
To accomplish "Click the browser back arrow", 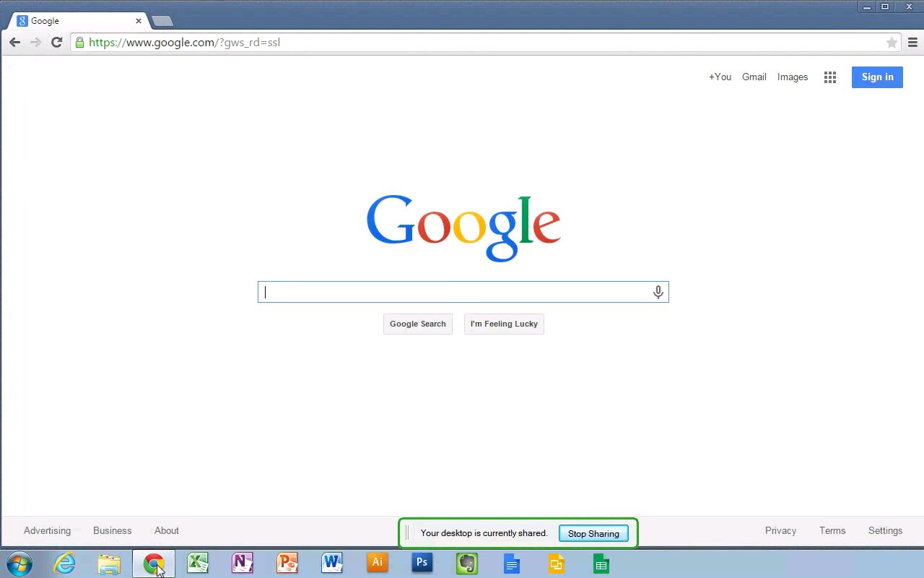I will (x=14, y=43).
